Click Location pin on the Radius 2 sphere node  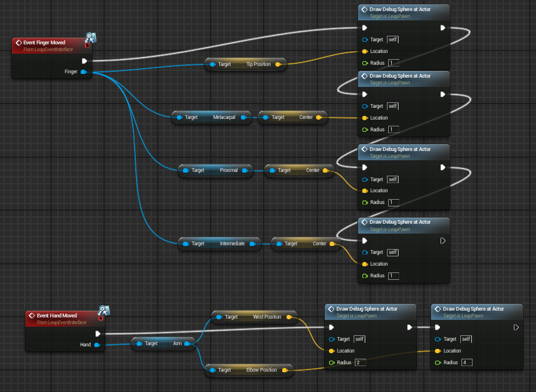click(331, 351)
